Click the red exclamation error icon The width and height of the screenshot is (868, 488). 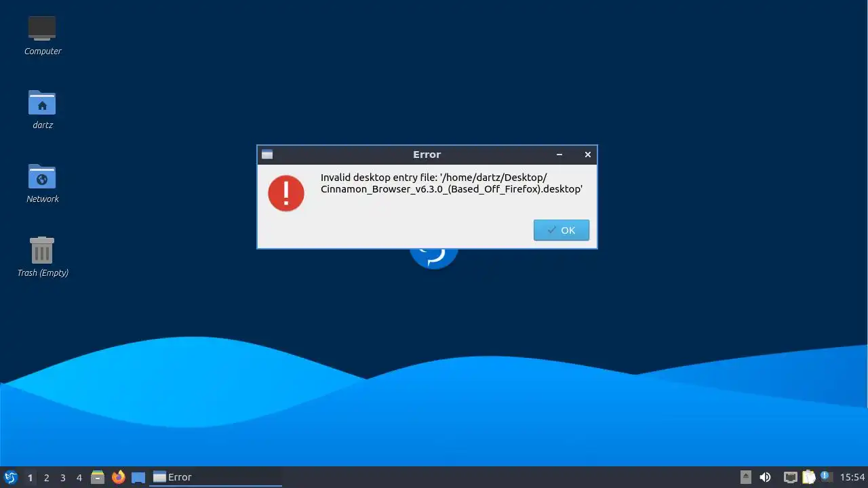tap(286, 193)
